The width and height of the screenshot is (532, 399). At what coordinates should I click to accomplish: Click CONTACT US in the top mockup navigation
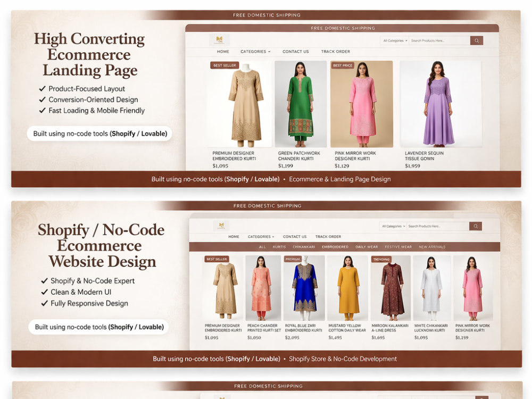[x=295, y=52]
